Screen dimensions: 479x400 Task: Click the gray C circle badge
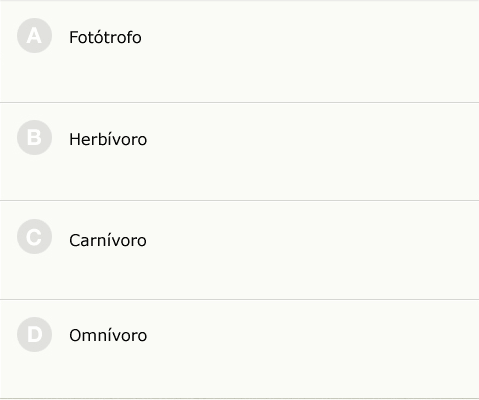34,237
